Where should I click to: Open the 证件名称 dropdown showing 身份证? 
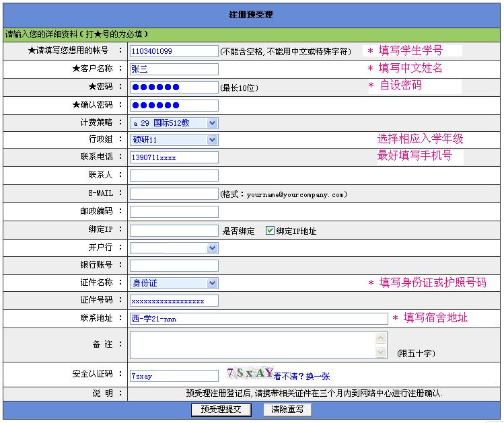pyautogui.click(x=174, y=283)
